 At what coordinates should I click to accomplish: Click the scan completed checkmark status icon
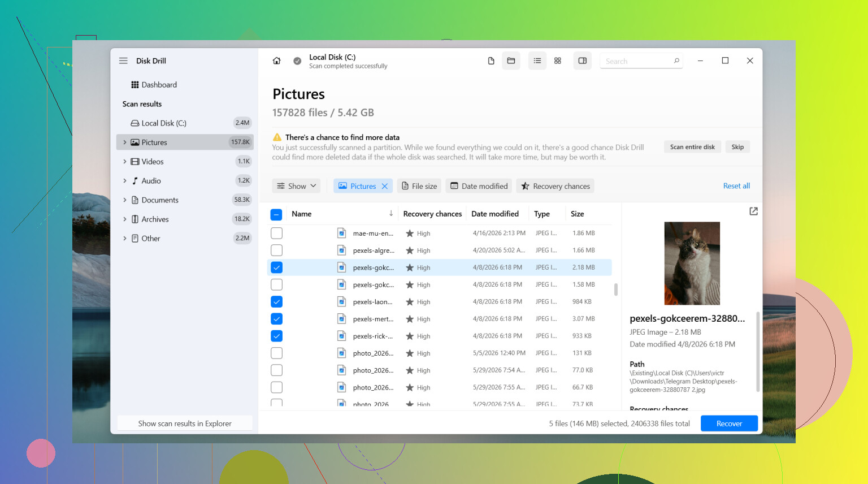pyautogui.click(x=297, y=61)
